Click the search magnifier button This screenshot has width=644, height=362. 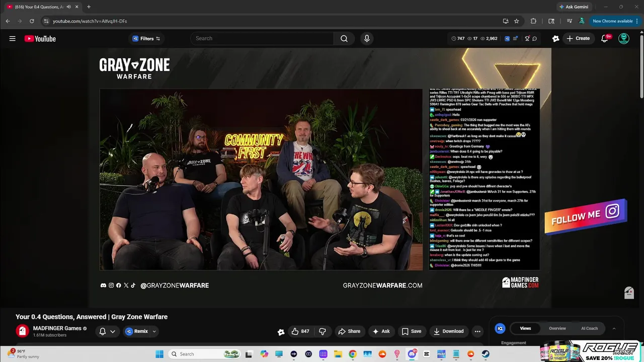pos(344,39)
